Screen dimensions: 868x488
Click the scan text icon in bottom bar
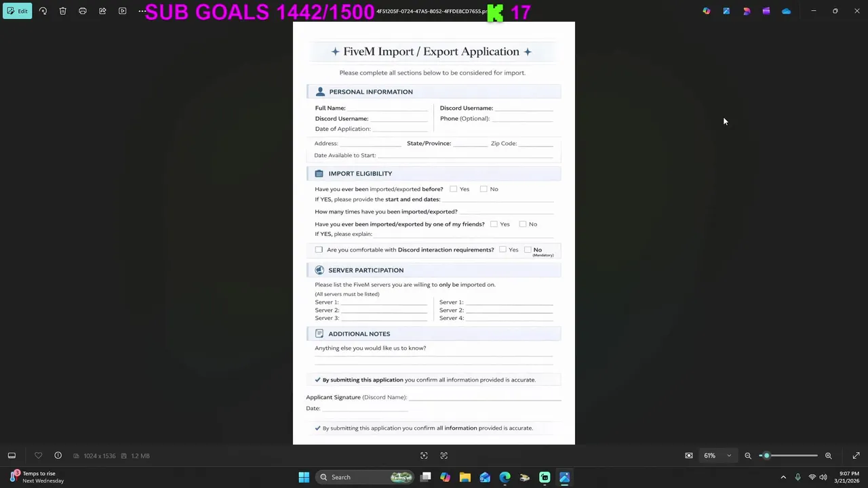coord(444,455)
